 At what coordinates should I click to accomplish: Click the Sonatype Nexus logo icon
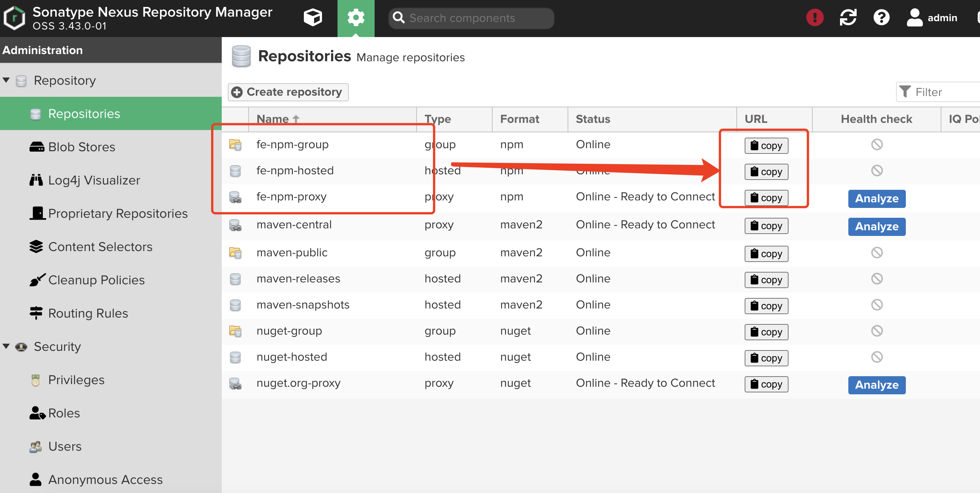click(14, 18)
